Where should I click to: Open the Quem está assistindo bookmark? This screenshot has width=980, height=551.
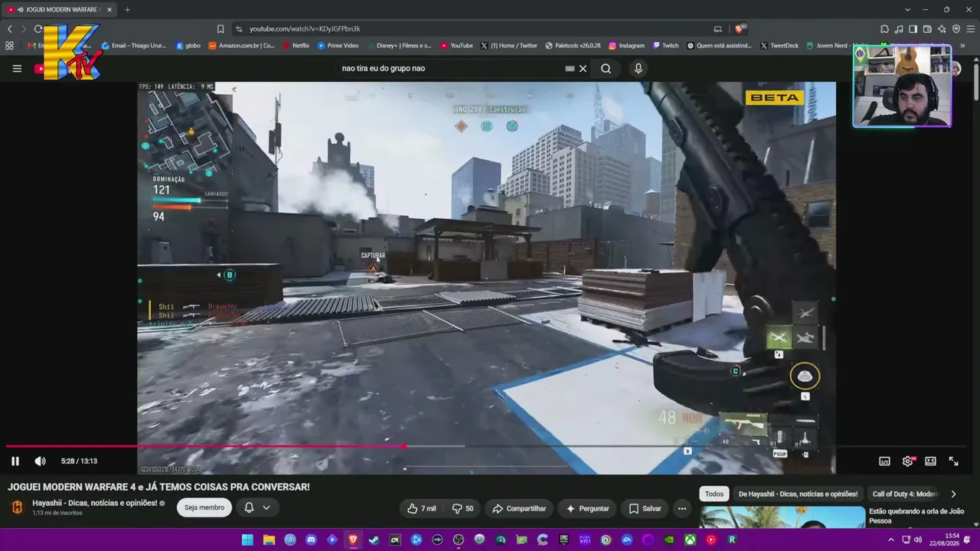[719, 45]
